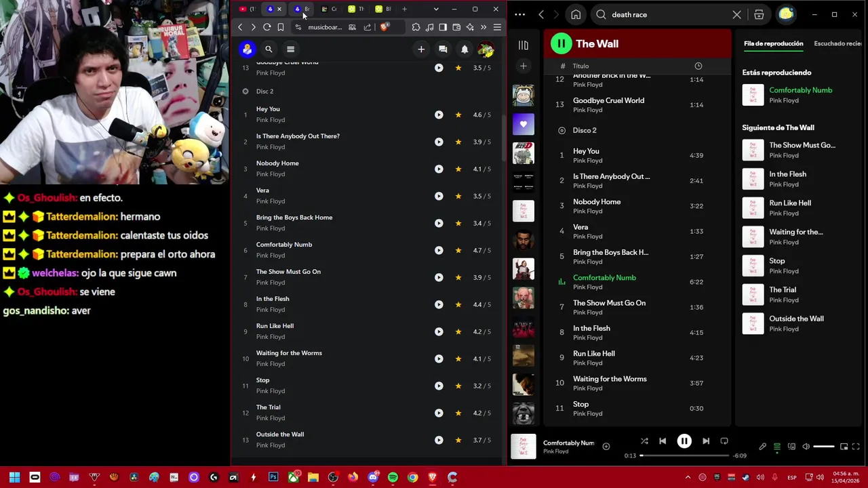Viewport: 868px width, 488px height.
Task: Rate Nobody Home using its star
Action: coord(458,169)
